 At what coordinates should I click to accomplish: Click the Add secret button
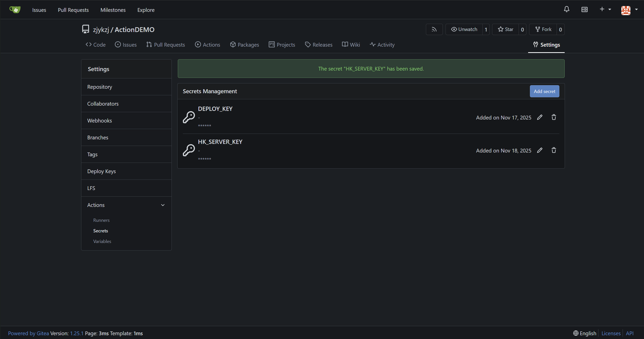[544, 91]
